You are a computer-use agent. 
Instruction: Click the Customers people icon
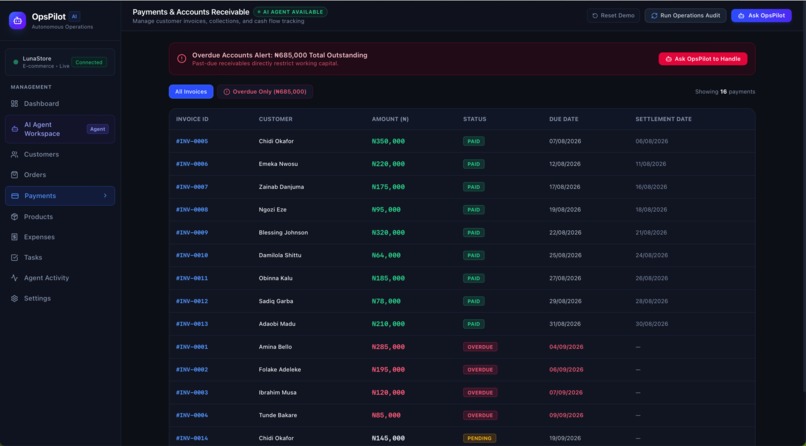tap(14, 155)
